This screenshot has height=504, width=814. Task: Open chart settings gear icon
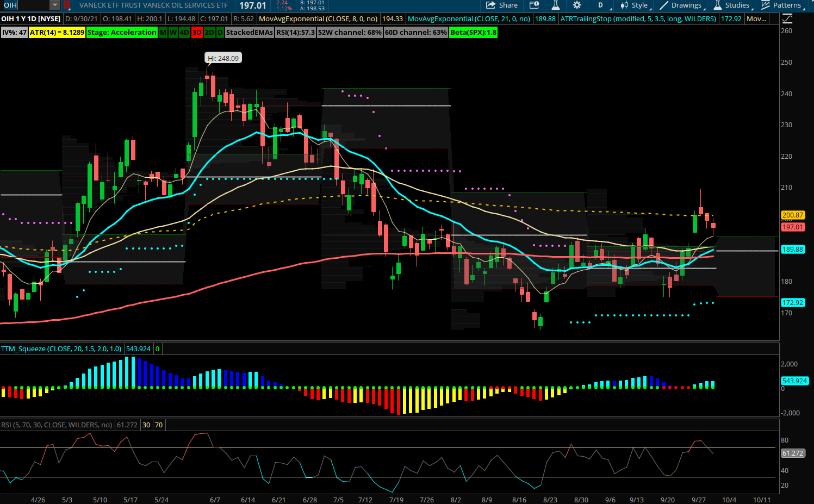[x=577, y=5]
